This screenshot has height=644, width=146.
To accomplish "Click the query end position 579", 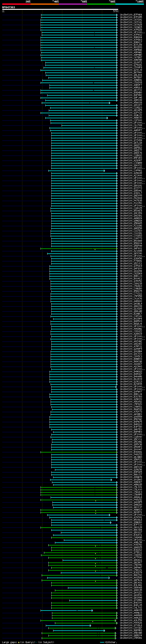I will coord(115,11).
